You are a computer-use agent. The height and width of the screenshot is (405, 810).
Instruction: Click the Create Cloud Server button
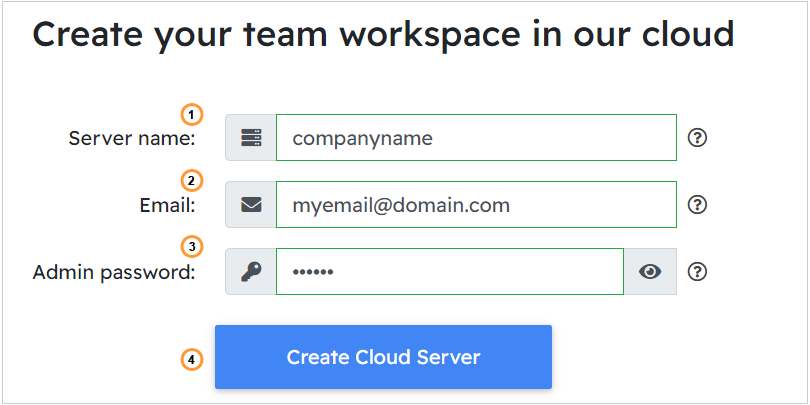[383, 357]
